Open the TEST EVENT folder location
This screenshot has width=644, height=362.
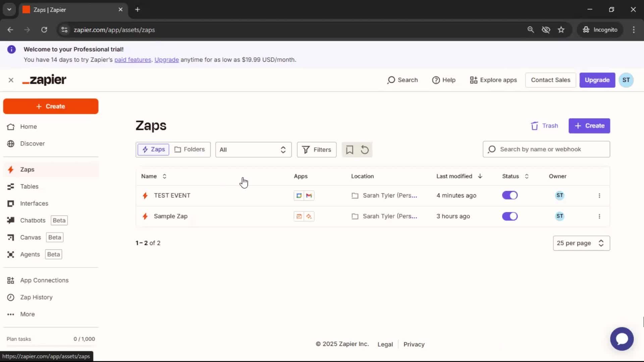(x=384, y=195)
